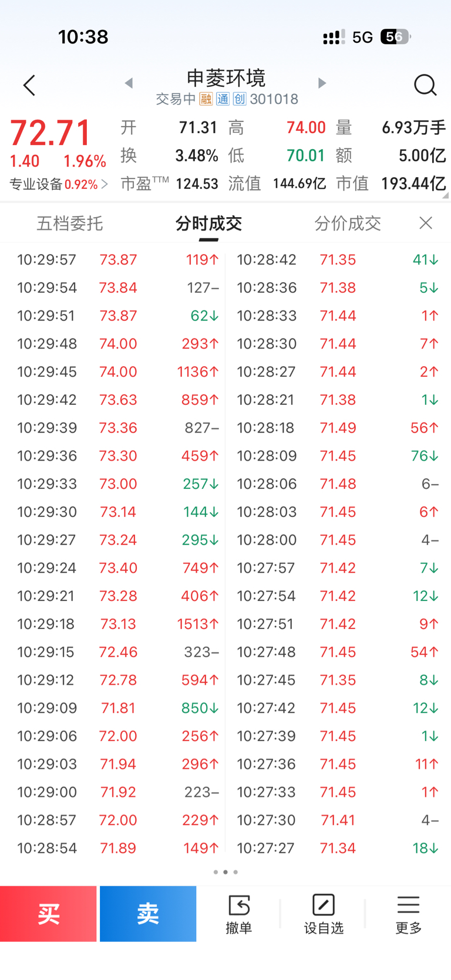Select the 10:29:45 trade row at 74.00

[117, 372]
